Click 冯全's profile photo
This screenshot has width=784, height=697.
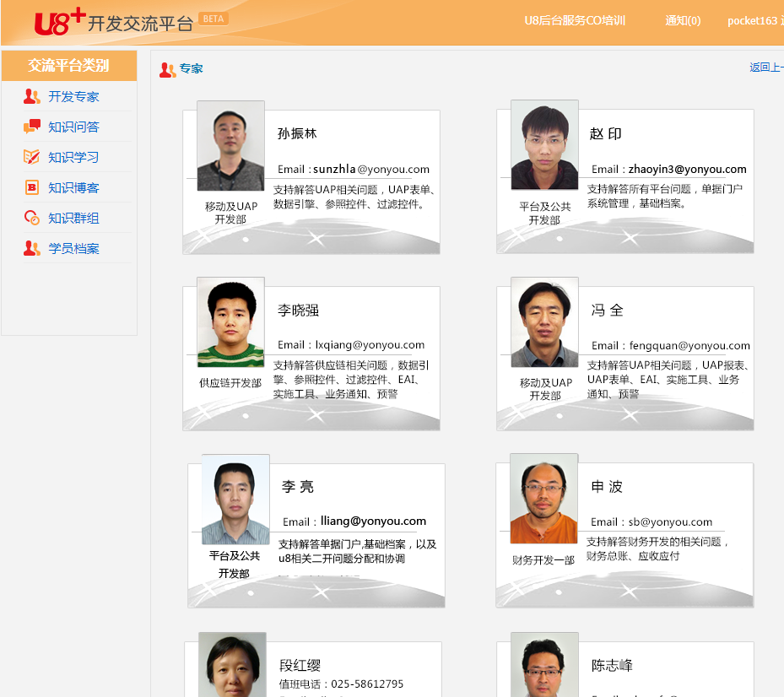pos(544,322)
